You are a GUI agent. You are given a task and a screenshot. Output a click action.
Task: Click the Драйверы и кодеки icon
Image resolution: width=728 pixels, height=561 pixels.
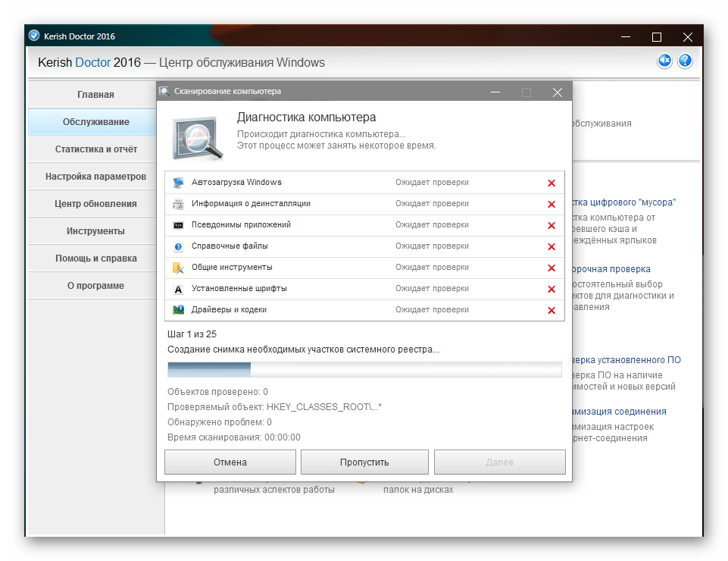(x=178, y=310)
